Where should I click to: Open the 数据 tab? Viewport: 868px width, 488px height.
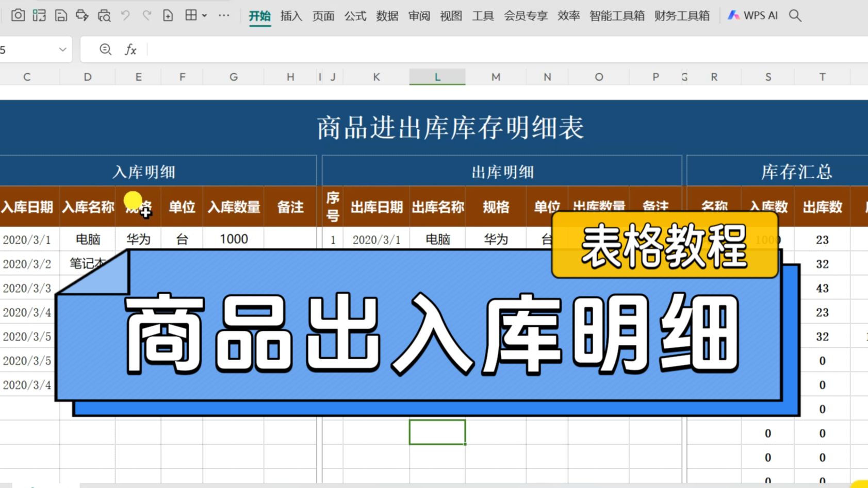(387, 16)
